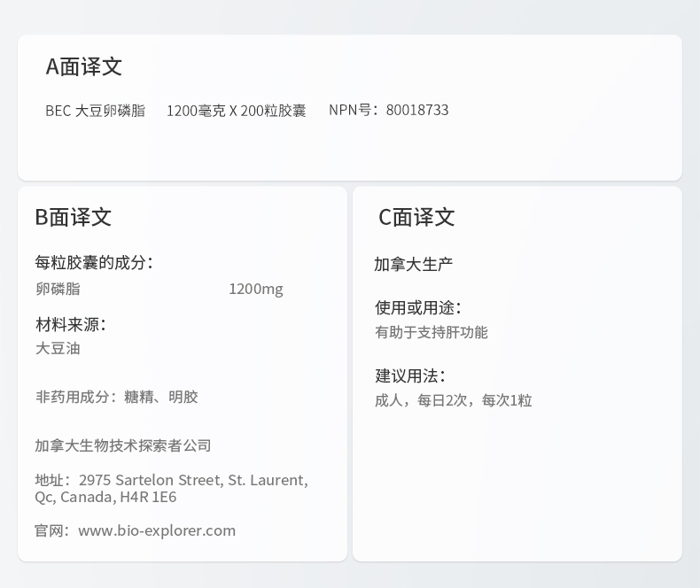This screenshot has height=588, width=700.
Task: Select the 大豆油 source text
Action: [58, 348]
